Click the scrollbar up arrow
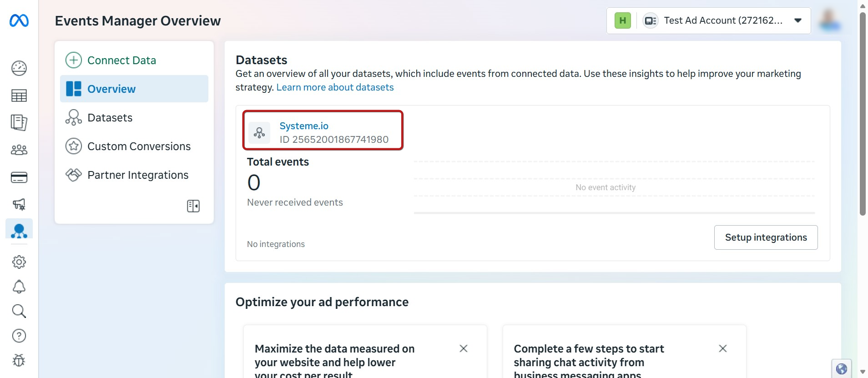 [863, 6]
